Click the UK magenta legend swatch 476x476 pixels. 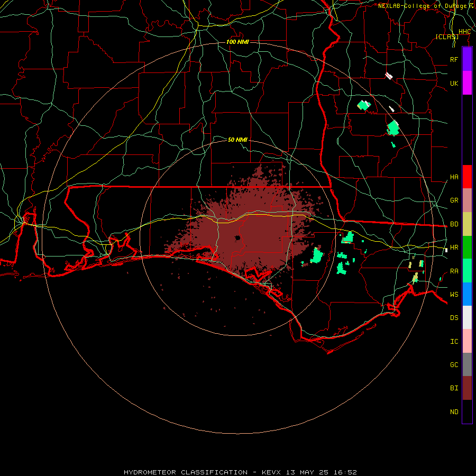pyautogui.click(x=467, y=83)
